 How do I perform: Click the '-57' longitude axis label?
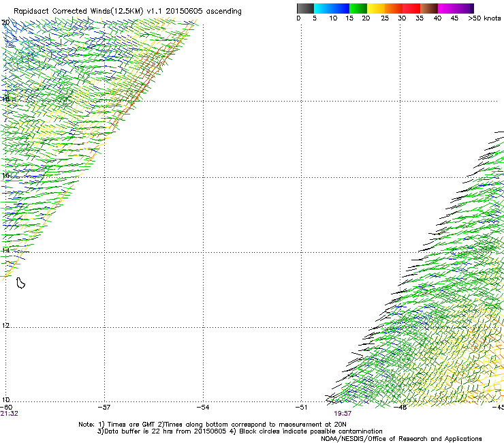[104, 407]
